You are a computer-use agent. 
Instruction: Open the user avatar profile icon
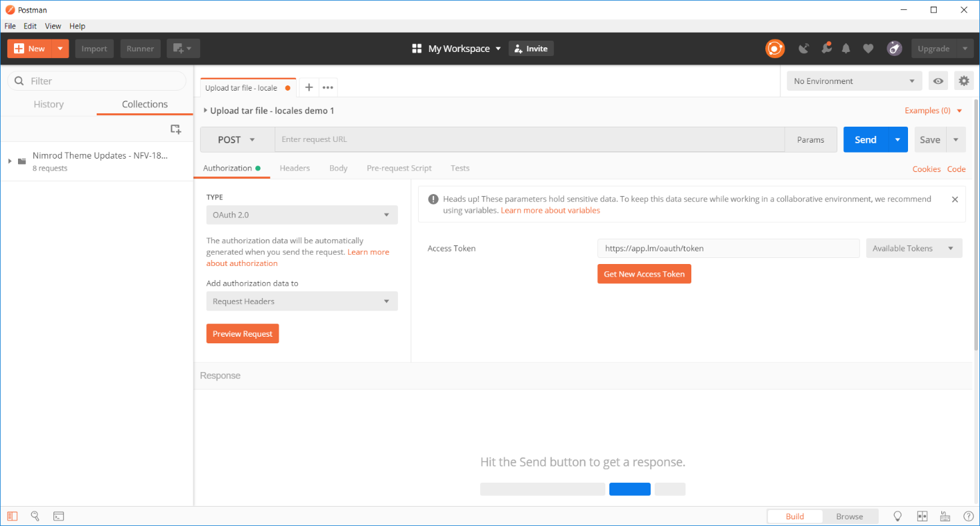point(894,49)
